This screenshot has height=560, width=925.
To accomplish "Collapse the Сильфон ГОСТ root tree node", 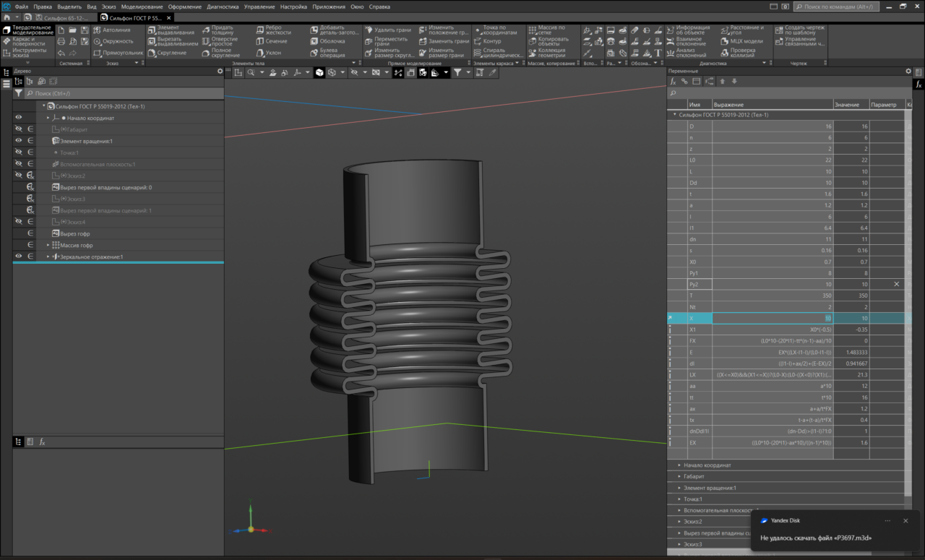I will 44,106.
